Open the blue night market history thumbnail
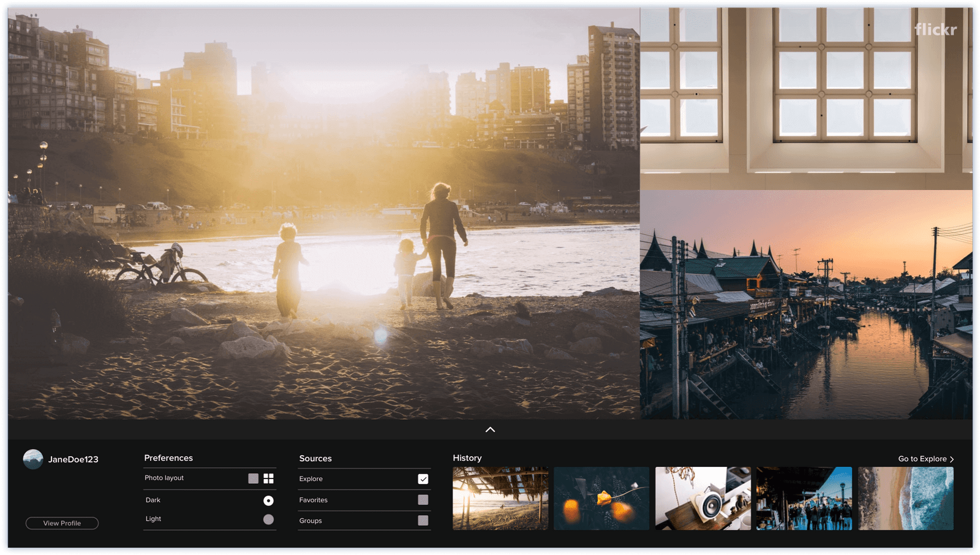Screen dimensions: 980x555 tap(804, 498)
